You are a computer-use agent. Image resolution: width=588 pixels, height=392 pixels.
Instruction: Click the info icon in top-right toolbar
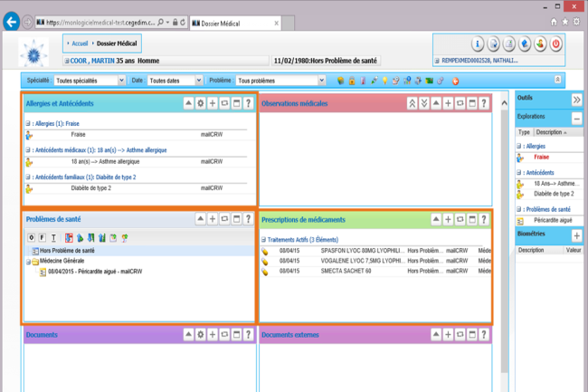tap(478, 44)
